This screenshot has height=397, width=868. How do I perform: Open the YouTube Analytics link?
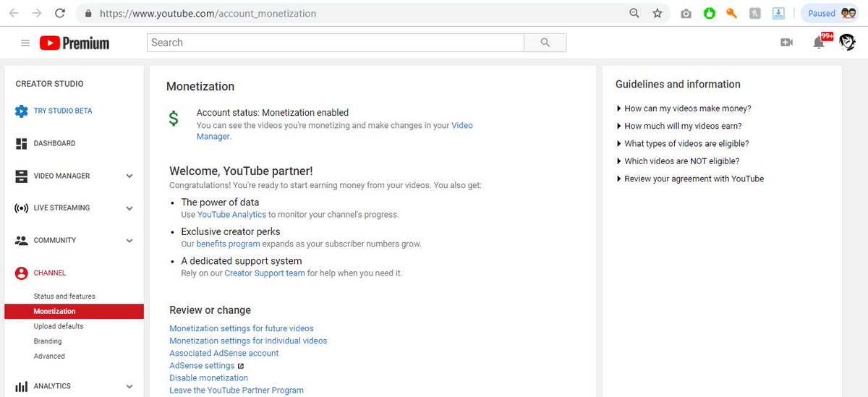231,215
